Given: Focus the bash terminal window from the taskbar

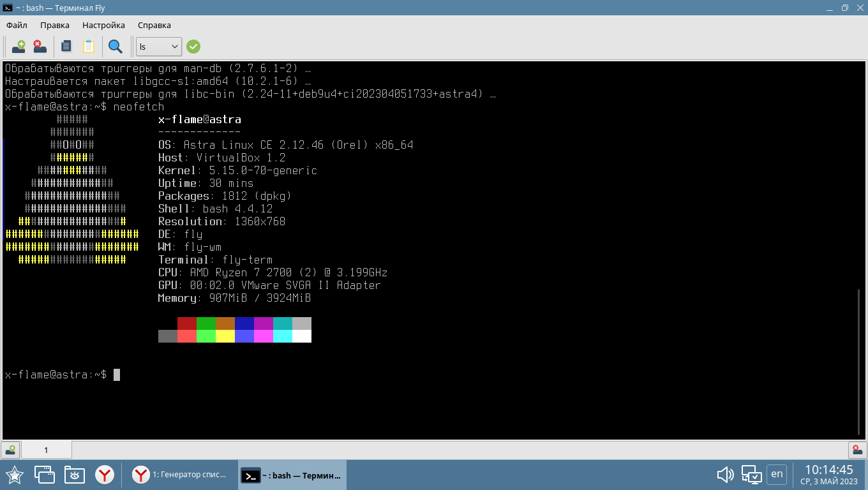Looking at the screenshot, I should click(290, 475).
